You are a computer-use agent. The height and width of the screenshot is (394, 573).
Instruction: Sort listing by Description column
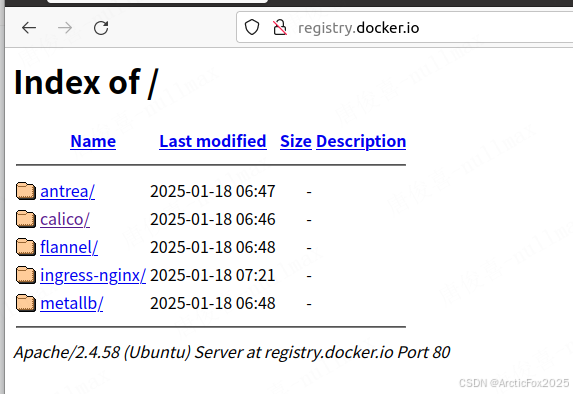[x=361, y=141]
